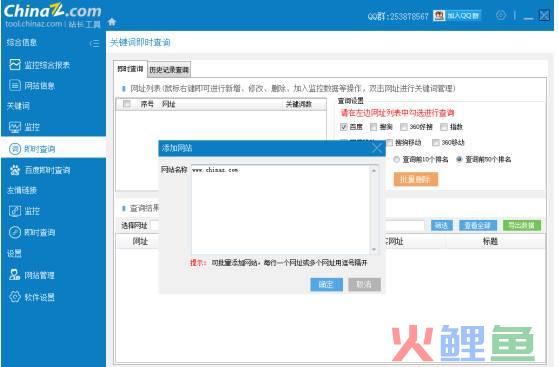Click the 关键词即时查询 page title
This screenshot has height=367, width=559.
[x=140, y=42]
